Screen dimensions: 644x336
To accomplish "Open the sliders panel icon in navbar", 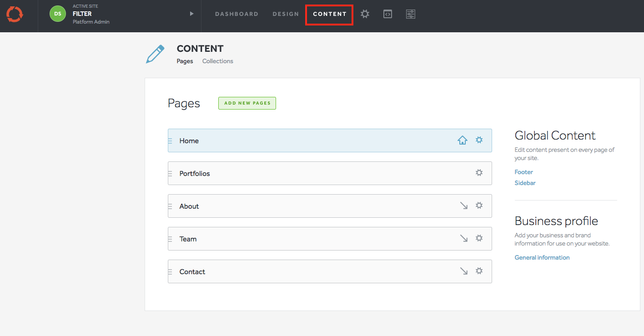I will (x=411, y=14).
